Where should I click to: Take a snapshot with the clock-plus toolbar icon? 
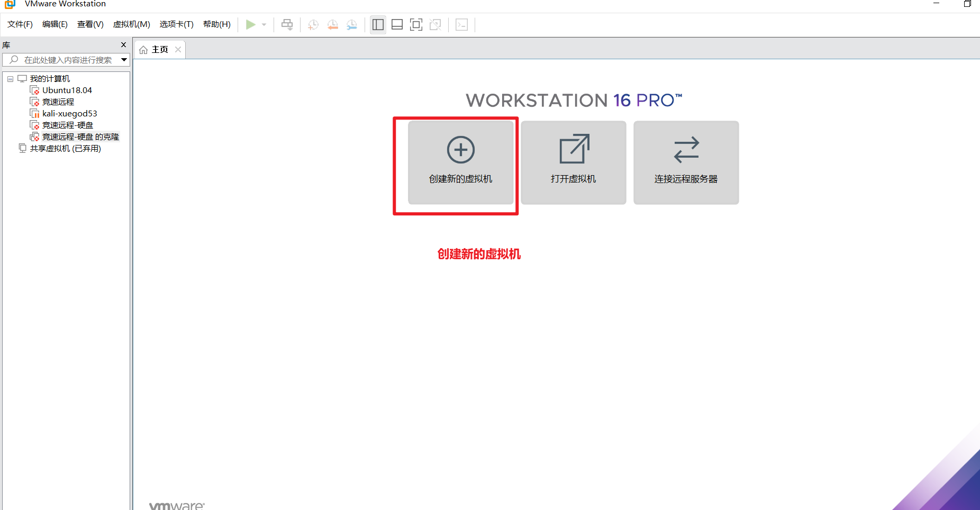[x=313, y=24]
